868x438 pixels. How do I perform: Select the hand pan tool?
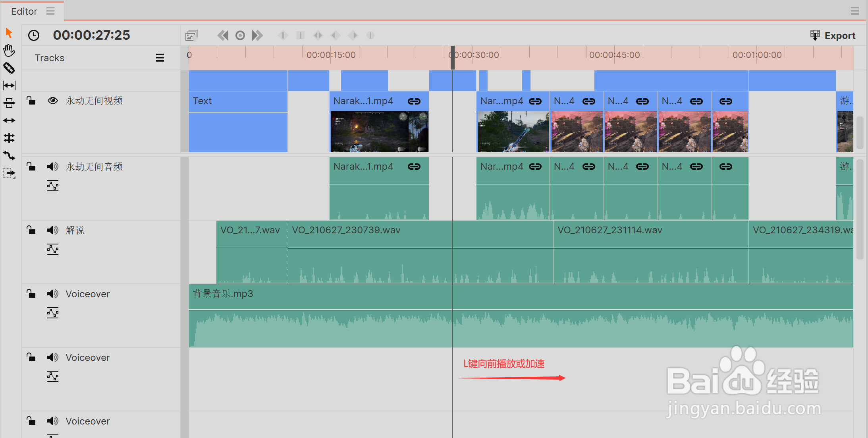click(9, 50)
